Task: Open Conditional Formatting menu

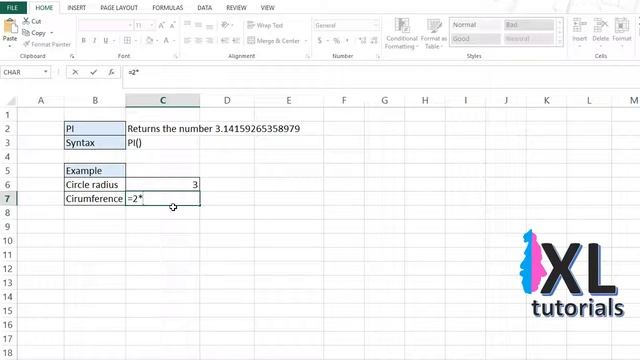Action: point(402,33)
